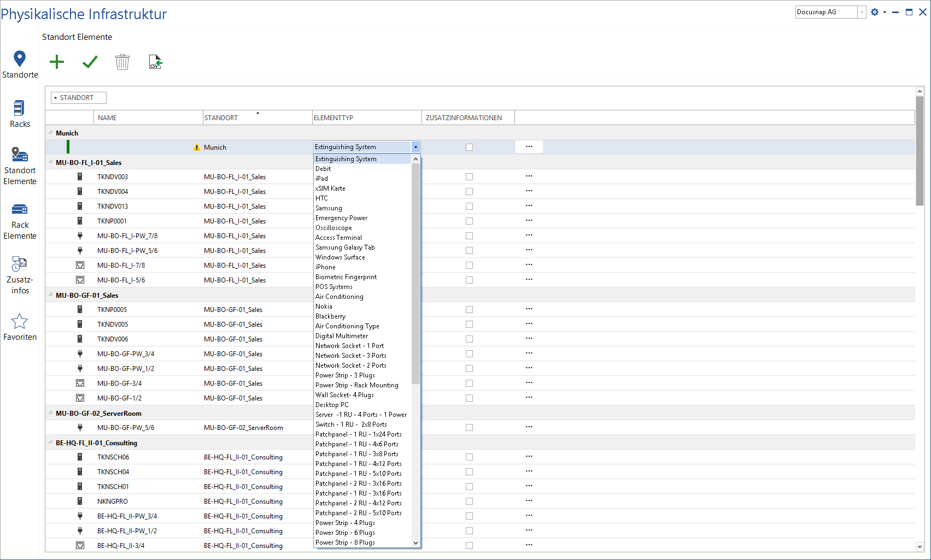
Task: Open the settings gear in the title bar
Action: pos(875,12)
